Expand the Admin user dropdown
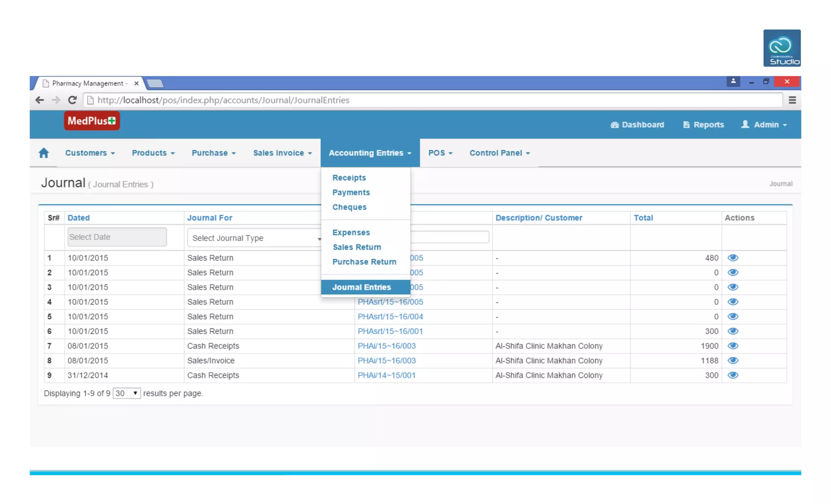 [x=764, y=125]
